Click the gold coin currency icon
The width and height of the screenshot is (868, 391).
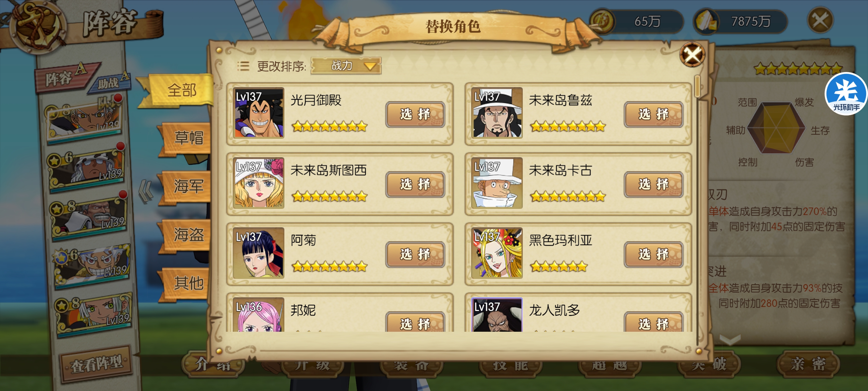point(602,21)
